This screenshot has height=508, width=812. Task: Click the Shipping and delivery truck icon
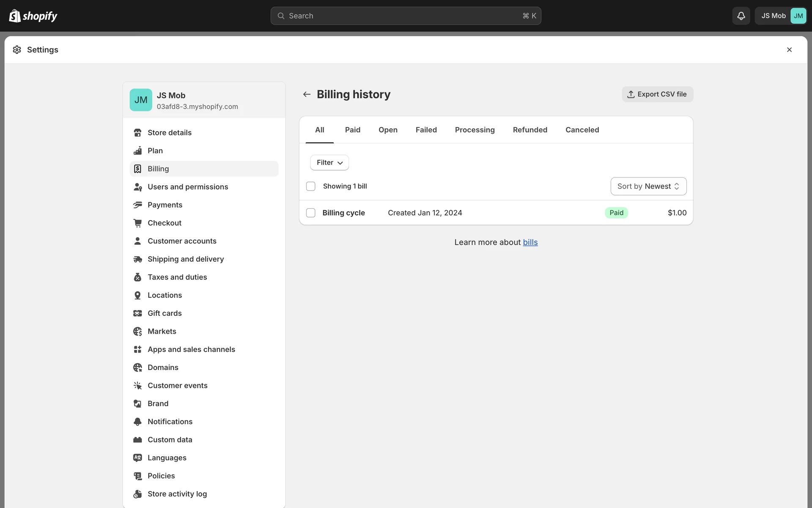pyautogui.click(x=137, y=259)
